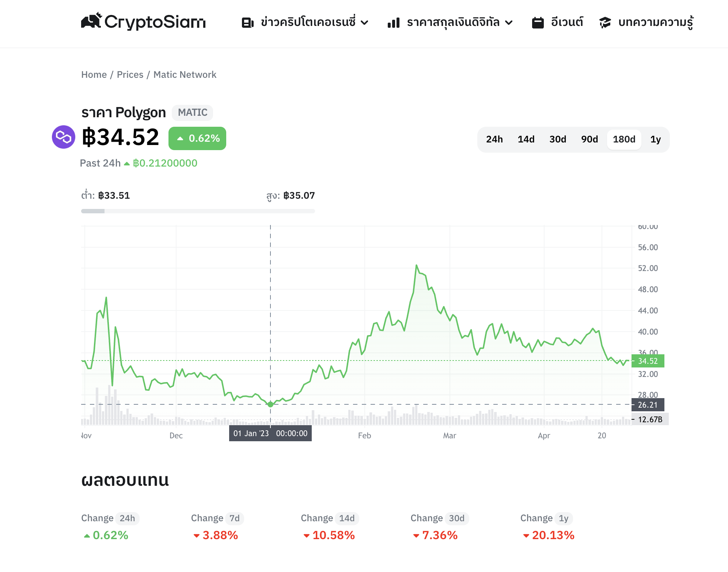Click the 52.00 price axis label
This screenshot has width=728, height=572.
(x=648, y=268)
